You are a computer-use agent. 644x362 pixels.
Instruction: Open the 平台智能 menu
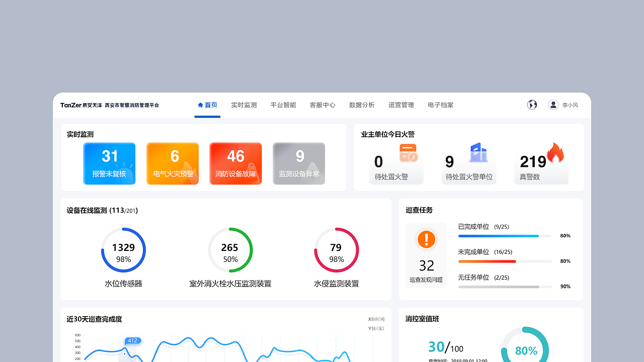(283, 105)
